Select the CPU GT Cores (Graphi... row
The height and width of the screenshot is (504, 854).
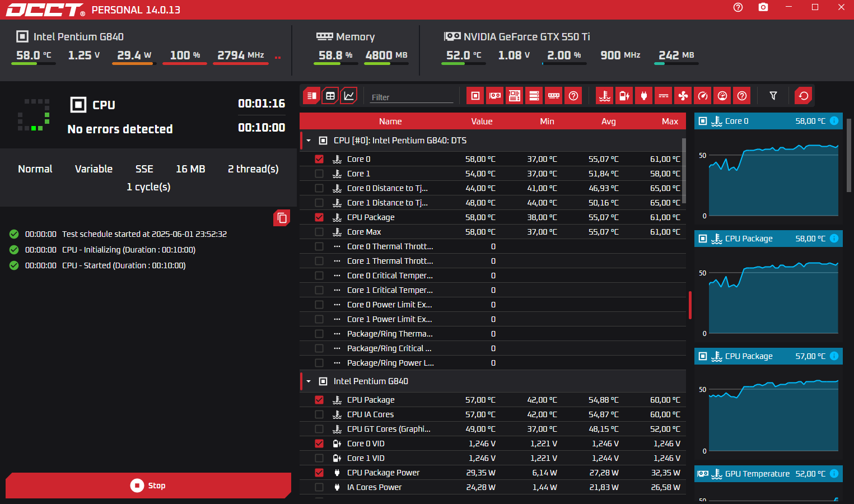493,429
